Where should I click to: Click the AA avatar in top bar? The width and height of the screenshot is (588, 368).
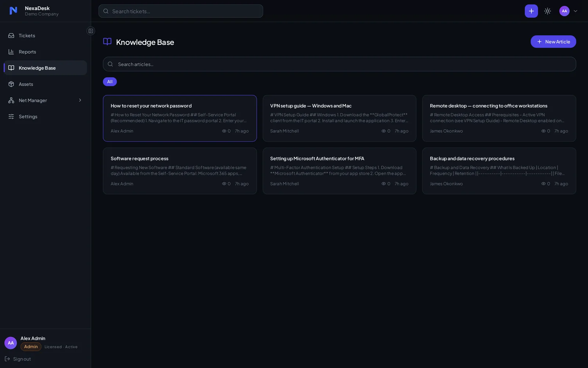(564, 11)
